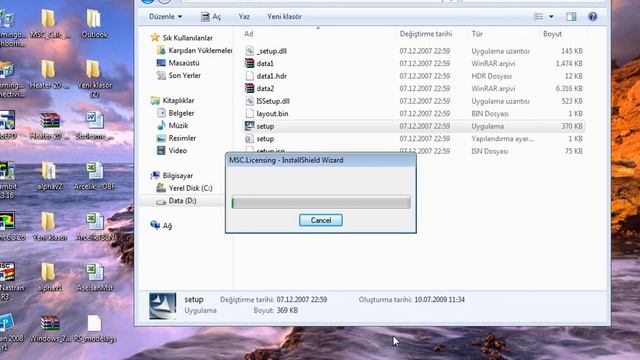The image size is (640, 360).
Task: Select the Yeni klasör (2) desktop folder
Action: [93, 70]
